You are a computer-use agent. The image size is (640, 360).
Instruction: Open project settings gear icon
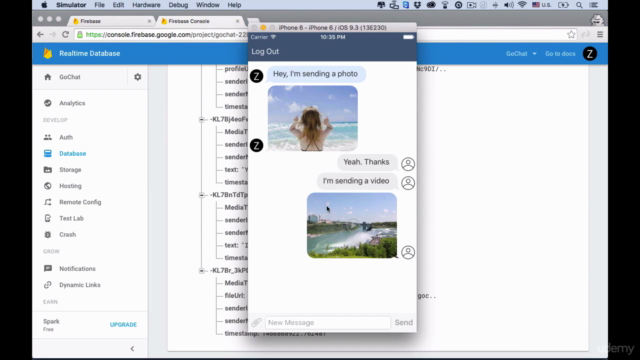click(138, 77)
